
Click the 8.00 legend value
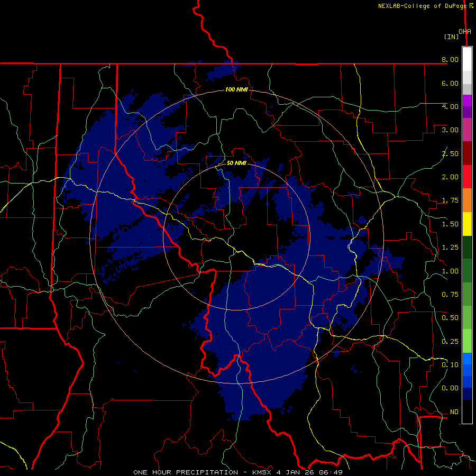[450, 59]
